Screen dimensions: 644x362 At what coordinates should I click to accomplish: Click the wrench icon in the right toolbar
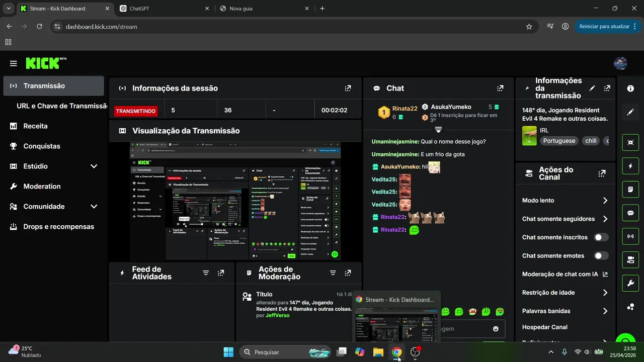(x=630, y=283)
